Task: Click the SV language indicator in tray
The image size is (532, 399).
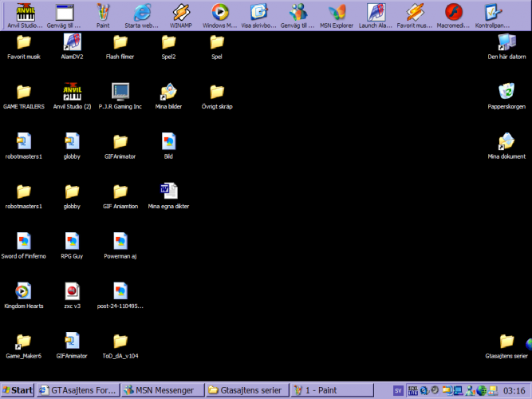Action: 398,390
